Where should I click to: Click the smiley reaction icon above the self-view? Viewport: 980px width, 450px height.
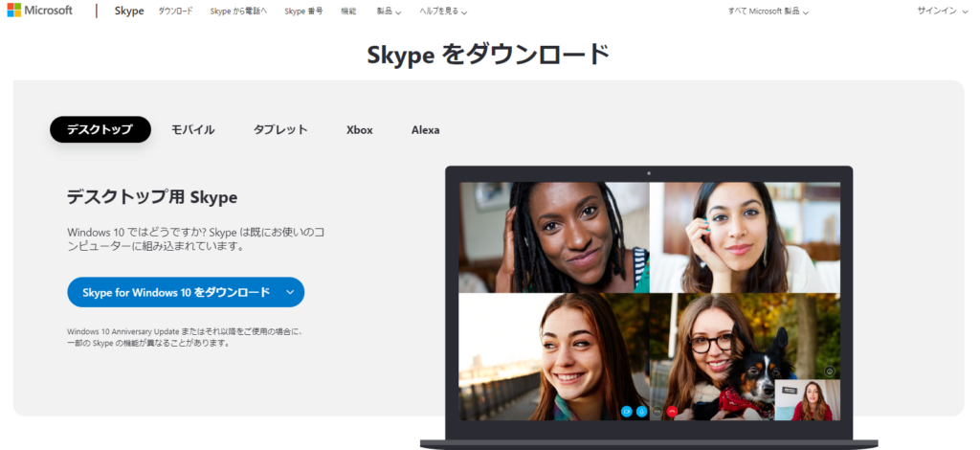(830, 371)
